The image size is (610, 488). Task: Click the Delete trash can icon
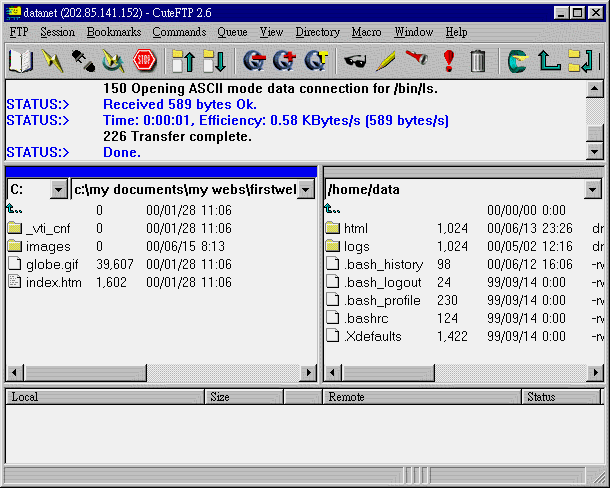[x=478, y=61]
